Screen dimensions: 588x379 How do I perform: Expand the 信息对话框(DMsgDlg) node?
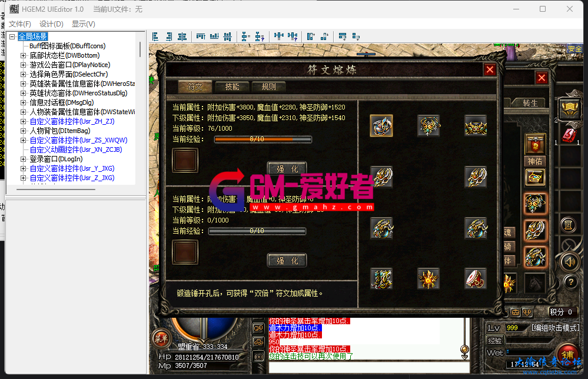(x=24, y=102)
